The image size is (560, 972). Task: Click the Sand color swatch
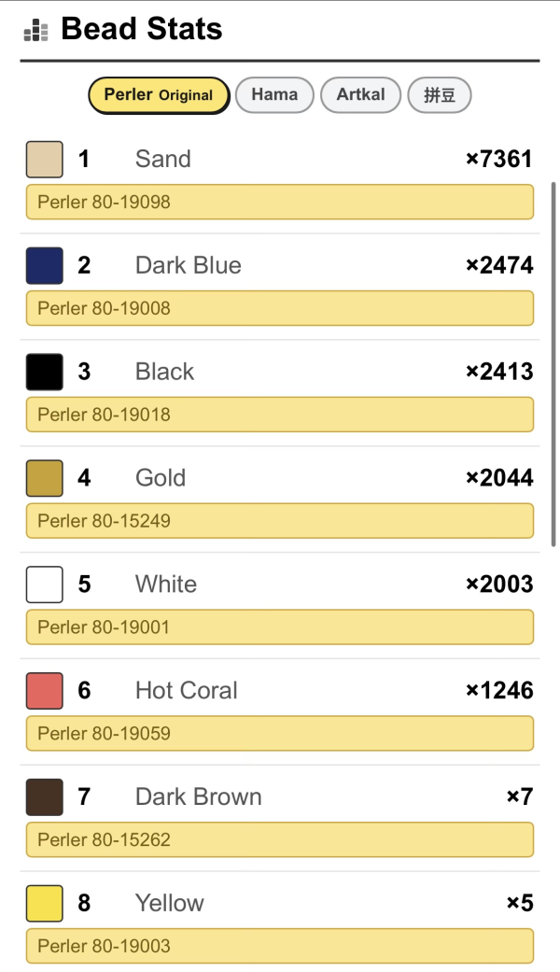45,160
